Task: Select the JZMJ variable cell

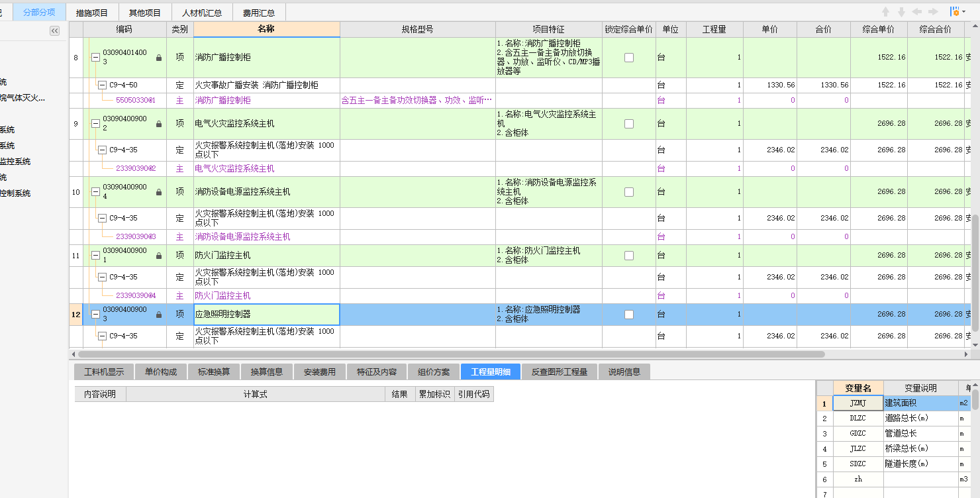Action: (858, 403)
